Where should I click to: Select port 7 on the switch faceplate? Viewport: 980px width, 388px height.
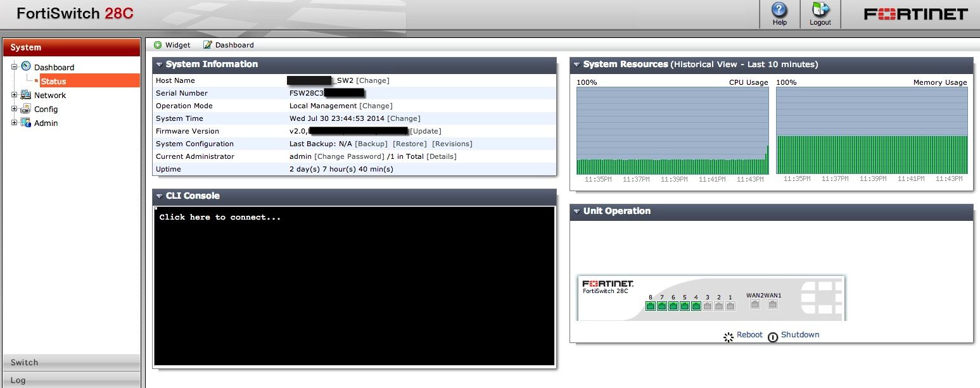(x=662, y=306)
